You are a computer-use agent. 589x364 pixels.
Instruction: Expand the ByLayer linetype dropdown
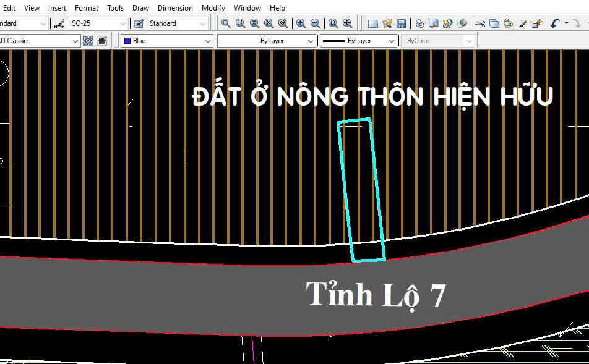coord(311,41)
